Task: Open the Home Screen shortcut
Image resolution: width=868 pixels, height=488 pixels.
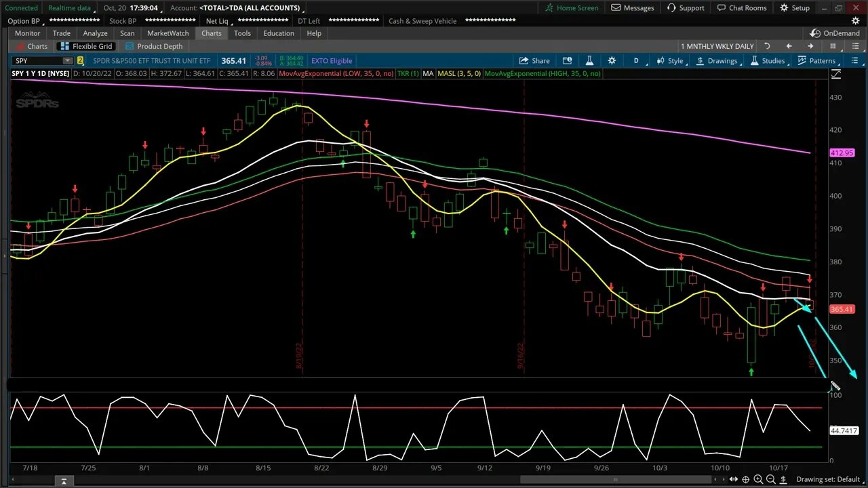Action: tap(572, 7)
